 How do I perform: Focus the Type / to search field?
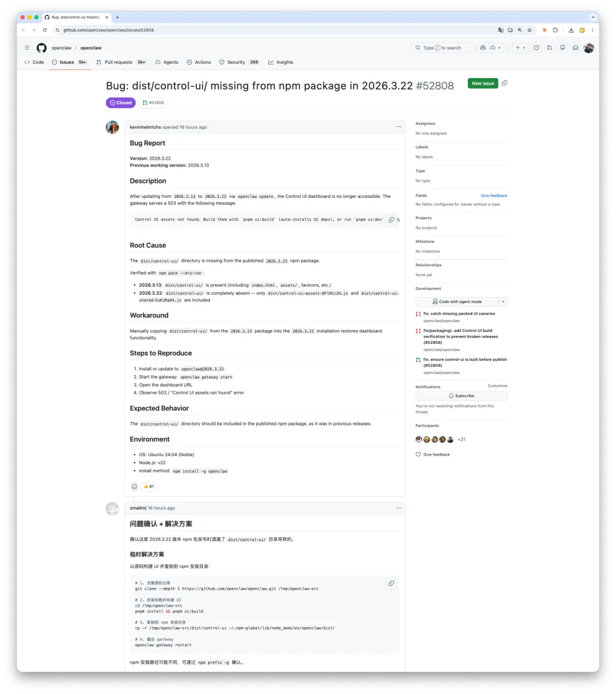[x=444, y=48]
